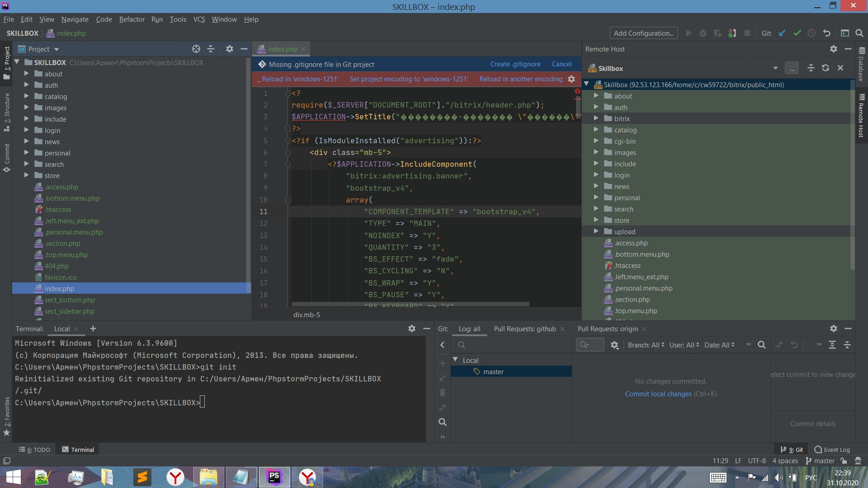Open Terminal panel settings gear
This screenshot has height=488, width=868.
click(411, 328)
